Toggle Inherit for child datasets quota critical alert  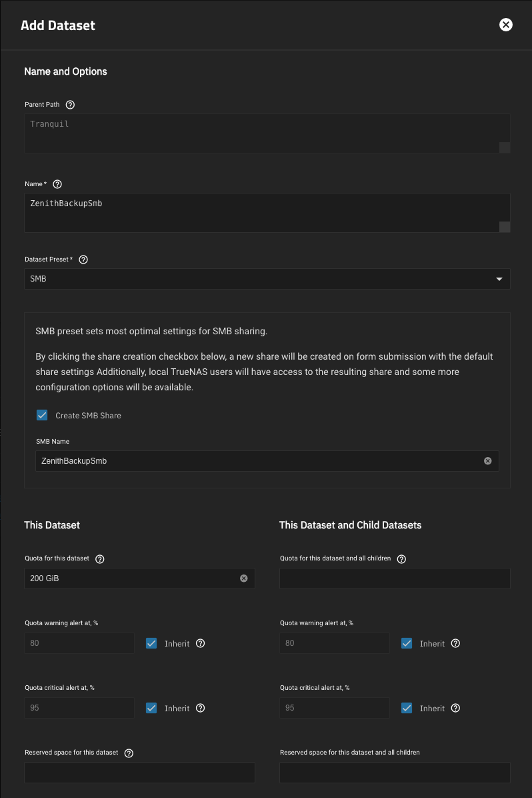pos(407,709)
